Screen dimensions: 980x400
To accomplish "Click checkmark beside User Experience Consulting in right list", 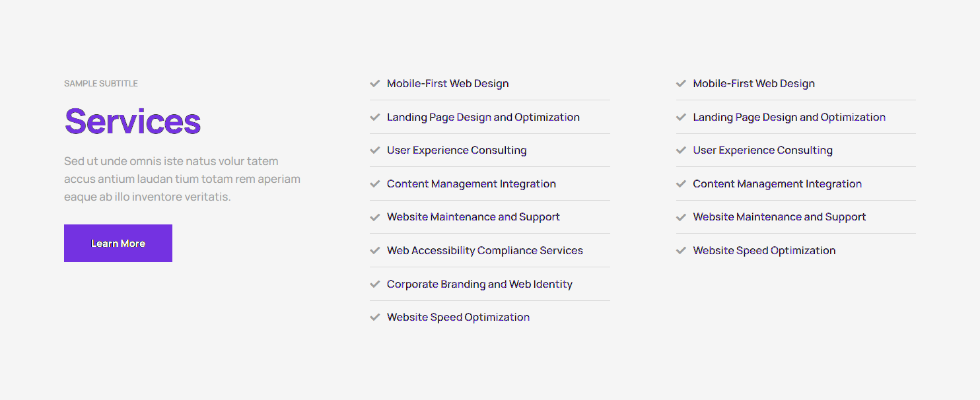I will coord(681,150).
